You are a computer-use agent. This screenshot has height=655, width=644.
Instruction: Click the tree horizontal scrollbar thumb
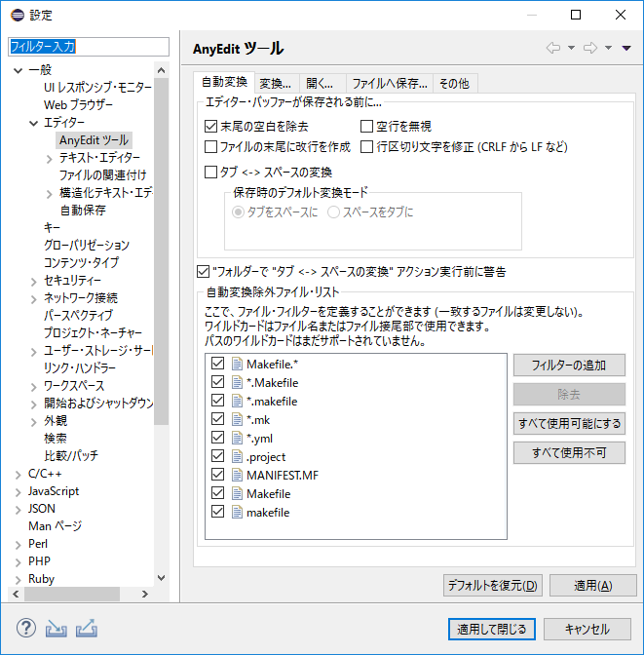(72, 594)
